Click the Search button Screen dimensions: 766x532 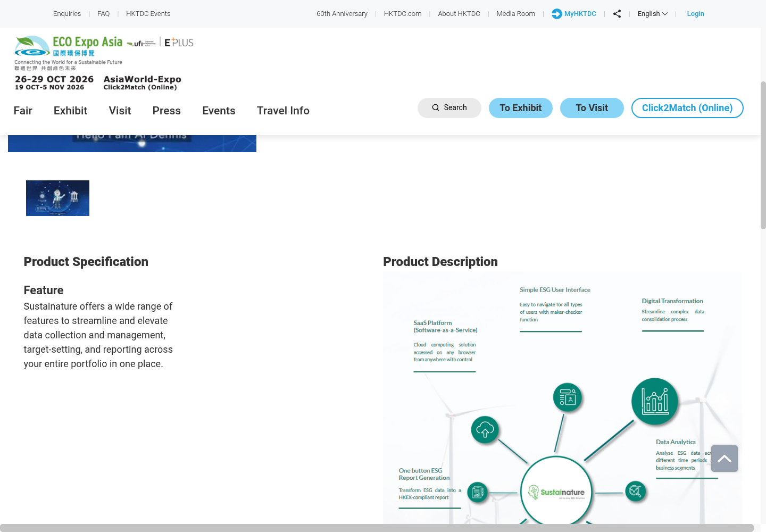tap(449, 107)
